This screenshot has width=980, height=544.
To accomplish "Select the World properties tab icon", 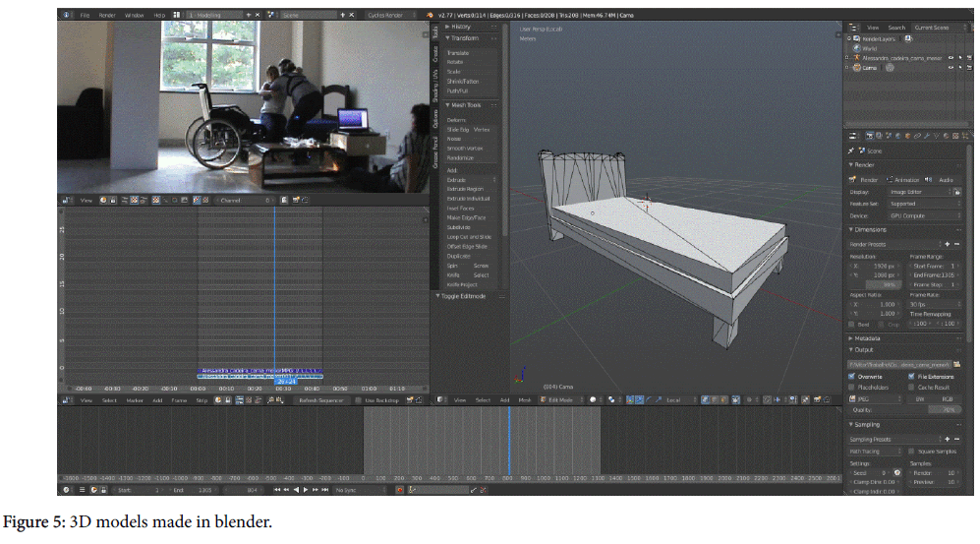I will [898, 136].
